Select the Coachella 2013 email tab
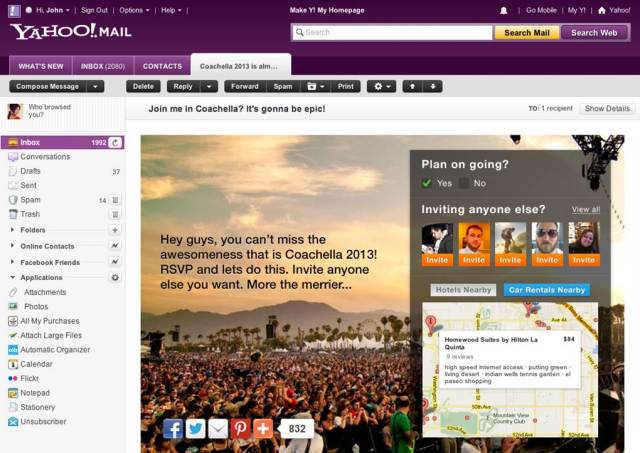This screenshot has width=640, height=453. click(x=241, y=65)
